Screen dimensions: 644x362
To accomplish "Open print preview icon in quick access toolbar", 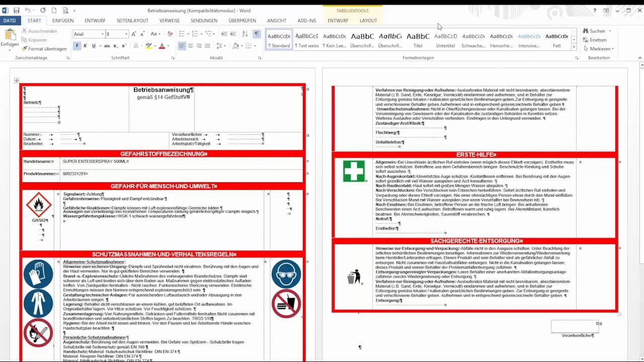I will (x=65, y=10).
